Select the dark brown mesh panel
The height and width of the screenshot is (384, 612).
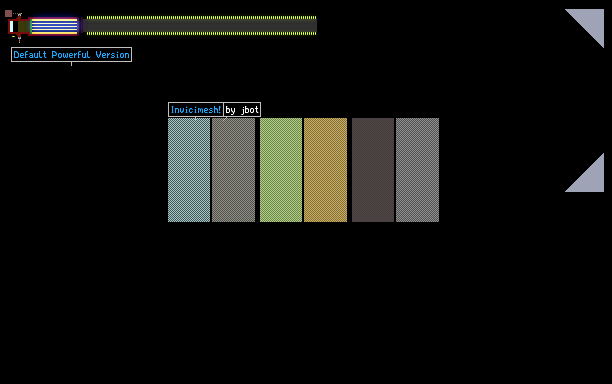[x=373, y=170]
